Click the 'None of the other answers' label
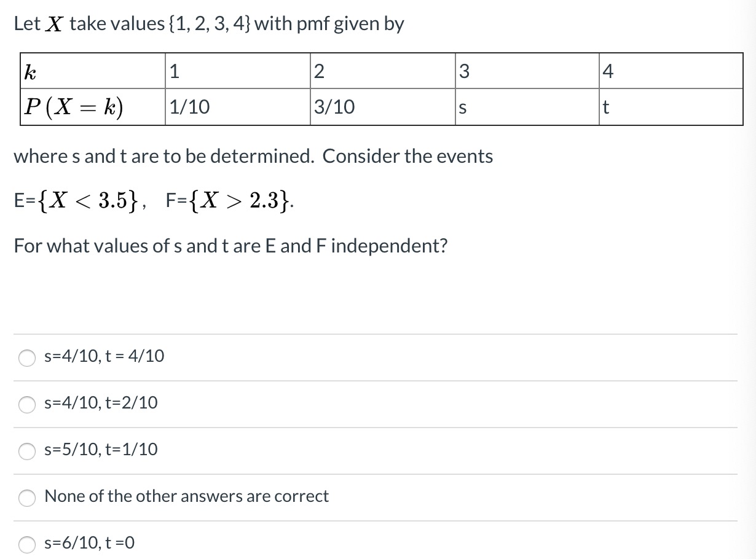 pyautogui.click(x=187, y=496)
